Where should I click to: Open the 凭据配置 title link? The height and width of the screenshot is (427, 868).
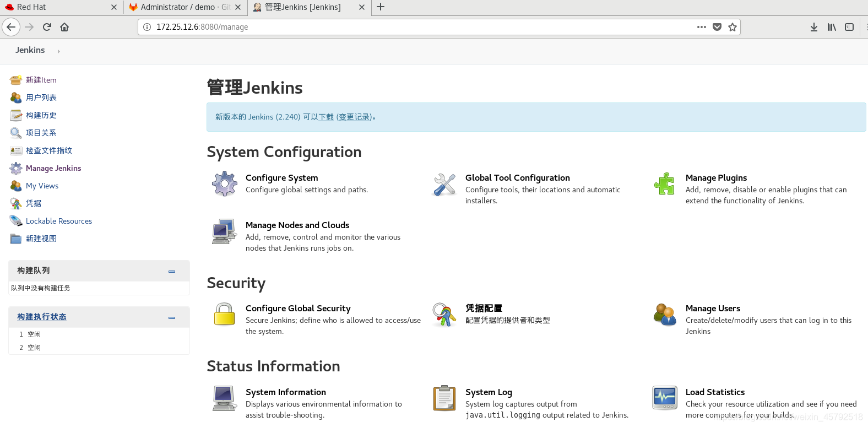[484, 308]
